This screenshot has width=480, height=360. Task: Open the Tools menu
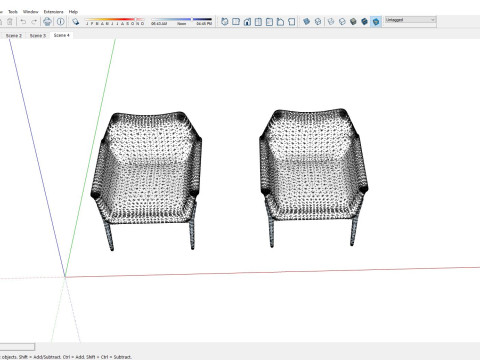13,12
